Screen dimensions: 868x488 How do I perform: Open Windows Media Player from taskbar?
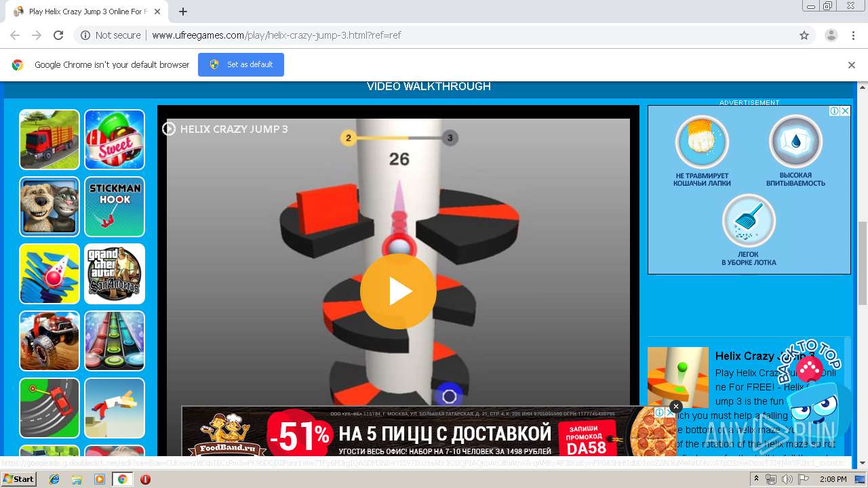(x=100, y=479)
